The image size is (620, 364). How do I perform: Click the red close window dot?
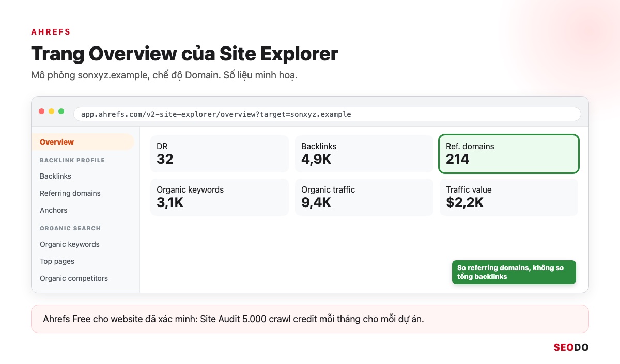pos(42,112)
